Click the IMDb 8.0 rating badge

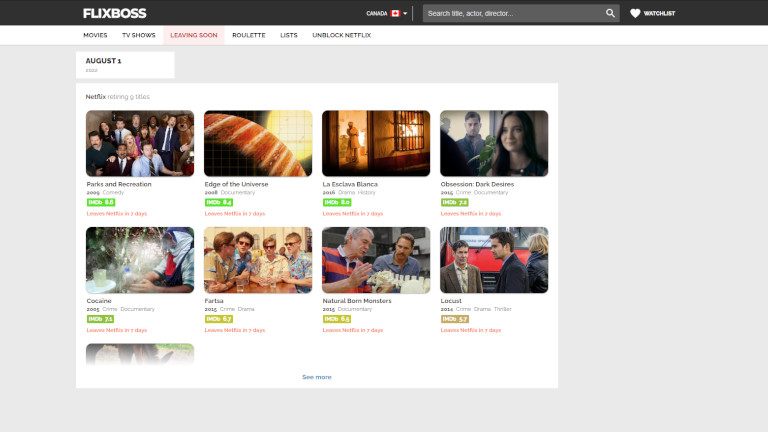point(336,202)
